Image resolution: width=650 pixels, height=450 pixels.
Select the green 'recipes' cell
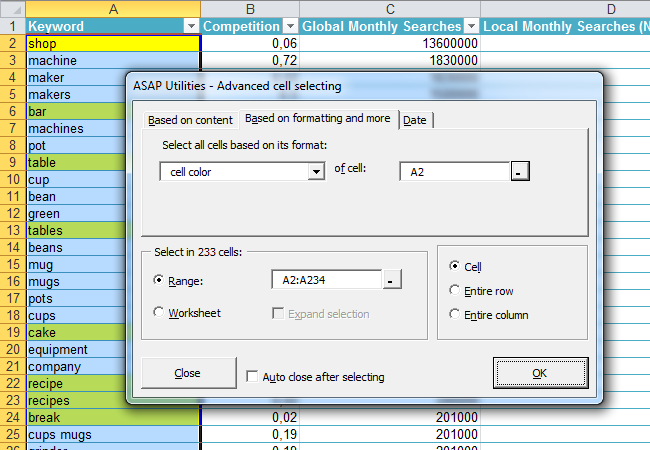(77, 400)
